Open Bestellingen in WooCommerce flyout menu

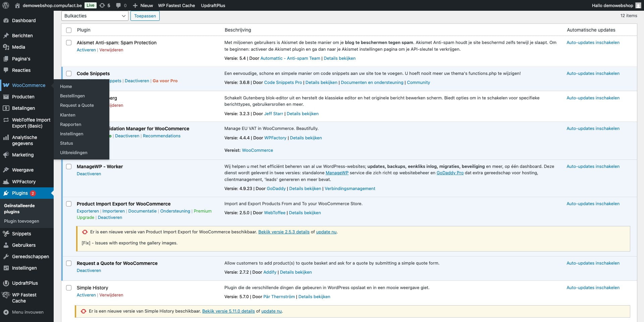pos(72,96)
